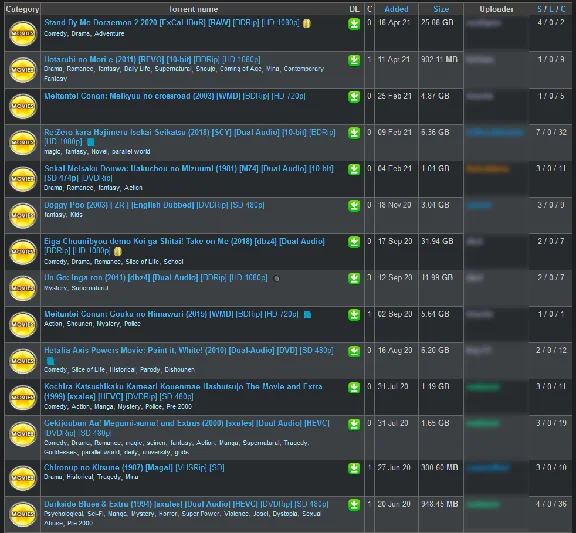Viewport: 576px width, 533px height.
Task: Open the Un-Go Inga ron torrent title
Action: point(156,278)
